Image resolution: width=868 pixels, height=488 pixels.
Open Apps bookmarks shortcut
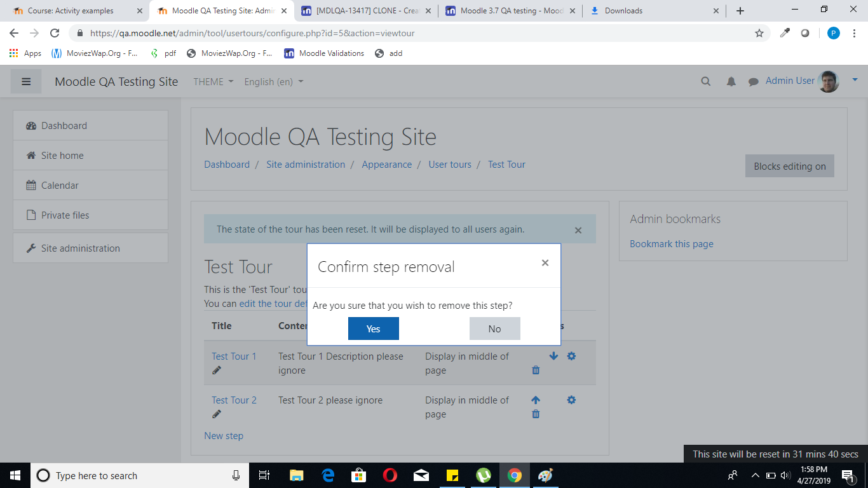(25, 53)
